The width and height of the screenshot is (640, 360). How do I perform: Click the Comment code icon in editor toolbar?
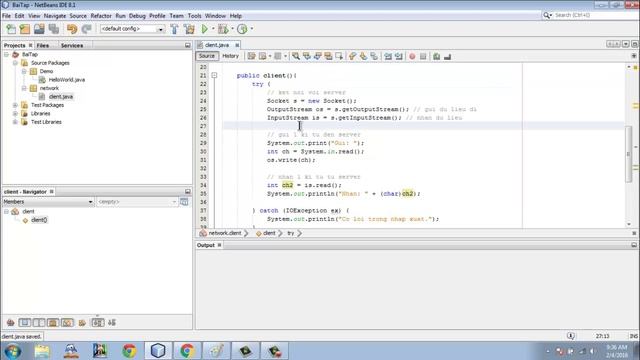coord(437,56)
